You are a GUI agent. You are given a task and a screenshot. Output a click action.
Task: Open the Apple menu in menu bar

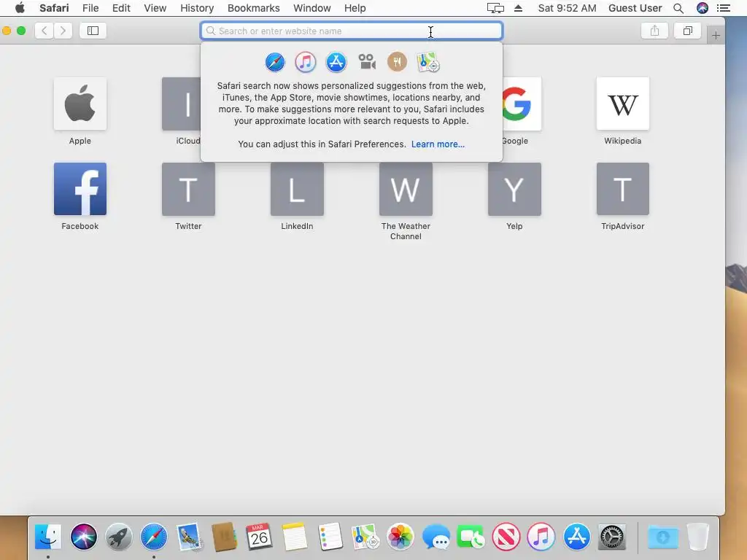tap(20, 8)
